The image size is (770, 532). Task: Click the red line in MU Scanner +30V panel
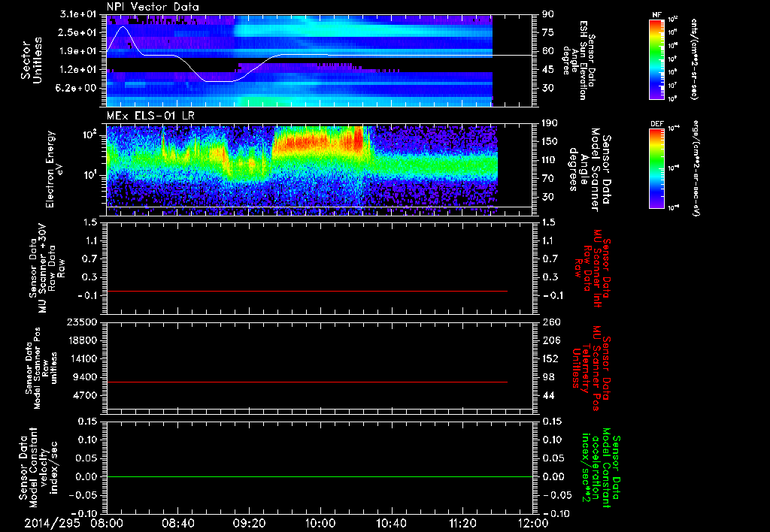click(307, 292)
